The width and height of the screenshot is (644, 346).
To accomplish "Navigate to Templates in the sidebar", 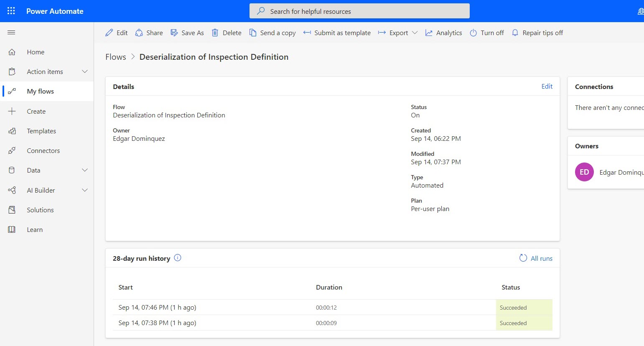I will [41, 131].
